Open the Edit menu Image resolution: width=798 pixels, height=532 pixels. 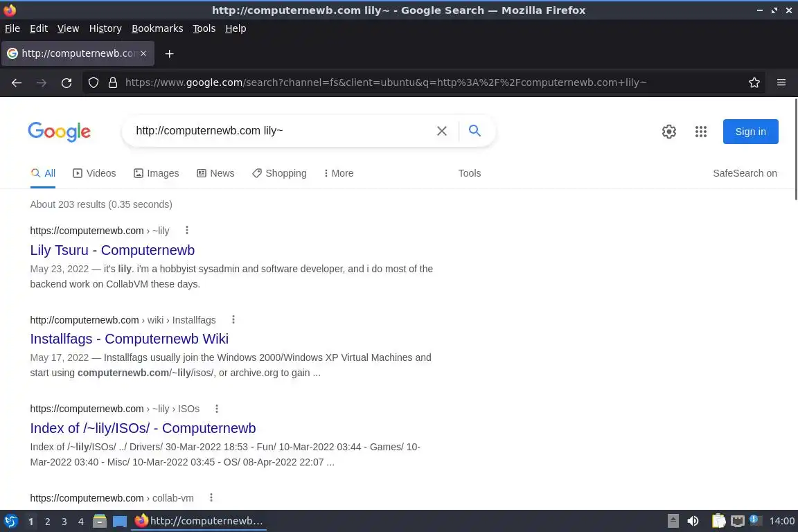39,28
